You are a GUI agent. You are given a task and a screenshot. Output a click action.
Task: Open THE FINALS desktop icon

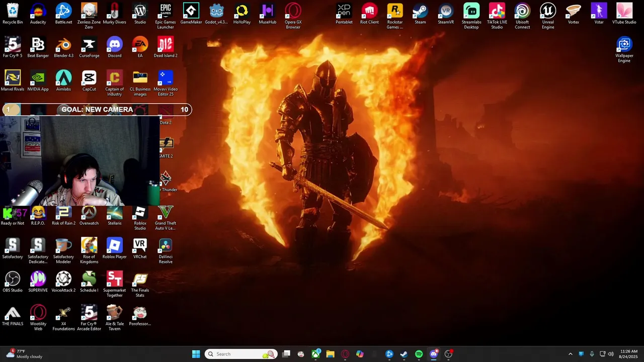(x=13, y=316)
